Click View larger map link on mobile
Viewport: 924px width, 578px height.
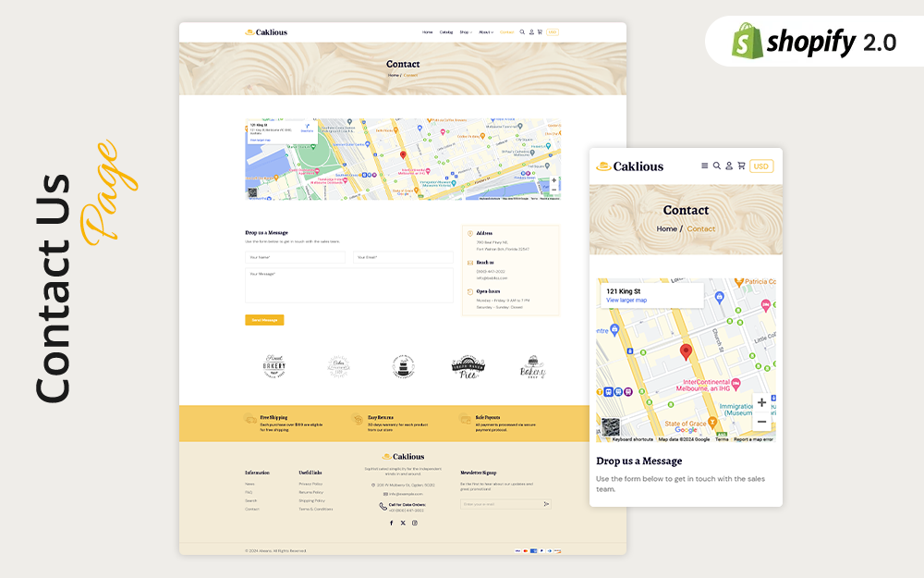pos(626,301)
